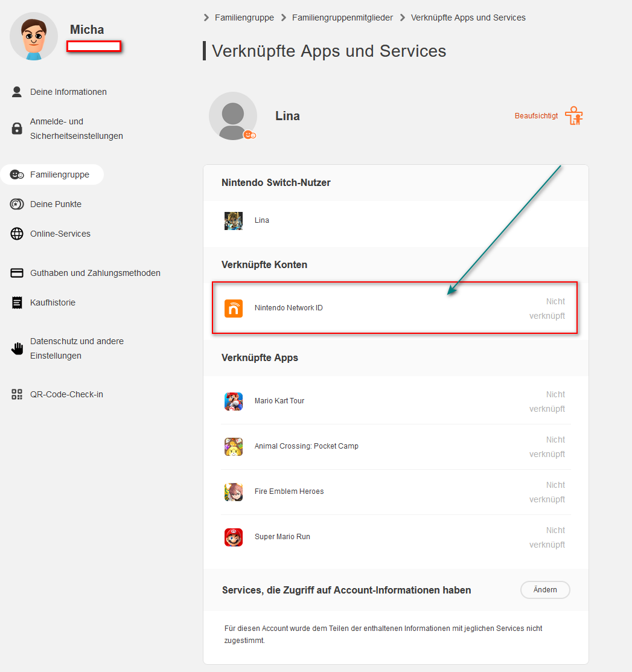The image size is (632, 672).
Task: Open Deine Informationen in sidebar
Action: [68, 92]
